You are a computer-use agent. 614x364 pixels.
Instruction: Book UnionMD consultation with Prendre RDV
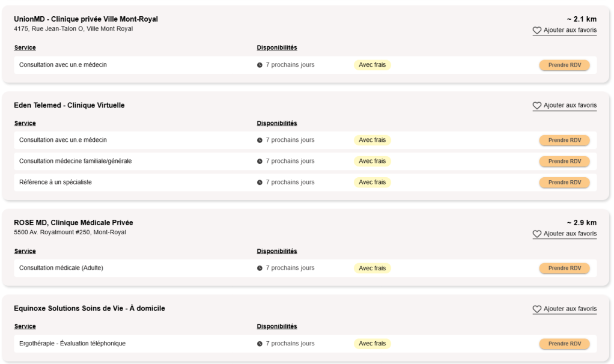564,65
